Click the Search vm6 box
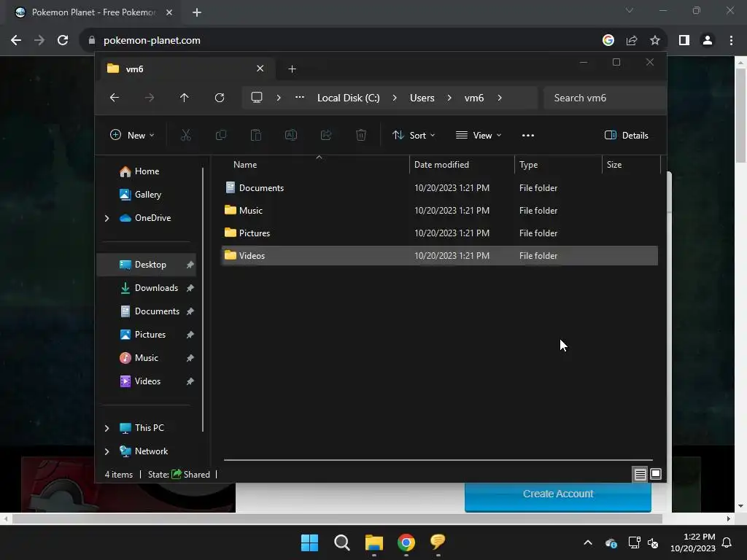 click(605, 98)
